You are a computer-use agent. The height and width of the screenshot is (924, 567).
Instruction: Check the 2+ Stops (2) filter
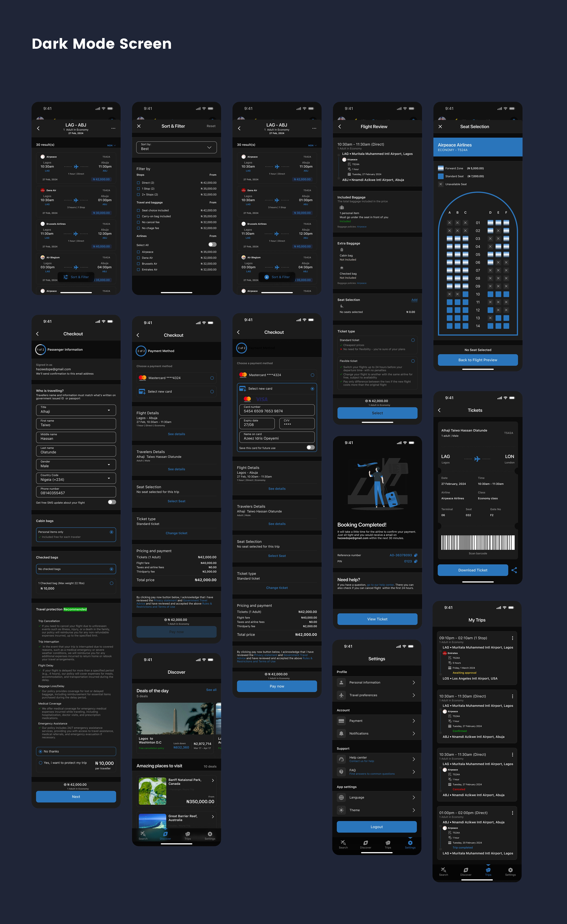coord(138,195)
